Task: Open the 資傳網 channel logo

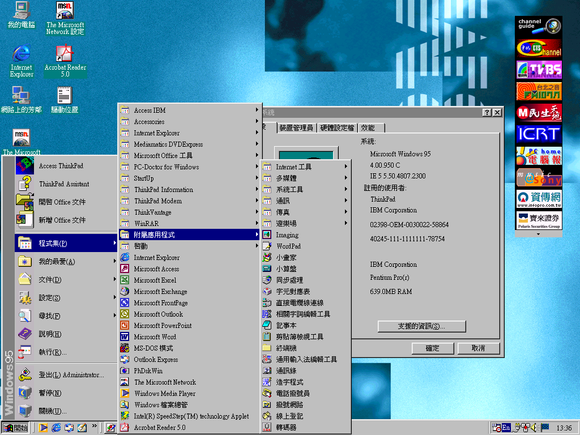Action: [539, 199]
